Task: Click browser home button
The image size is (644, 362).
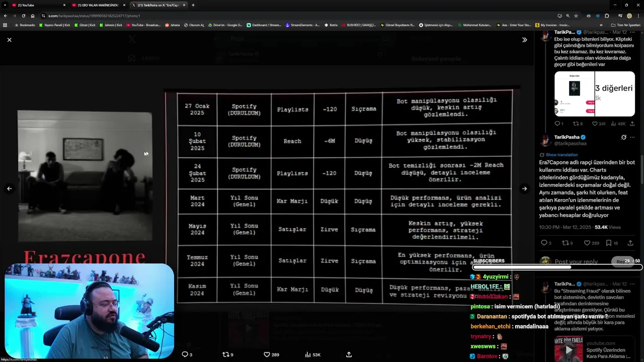Action: pos(33,16)
